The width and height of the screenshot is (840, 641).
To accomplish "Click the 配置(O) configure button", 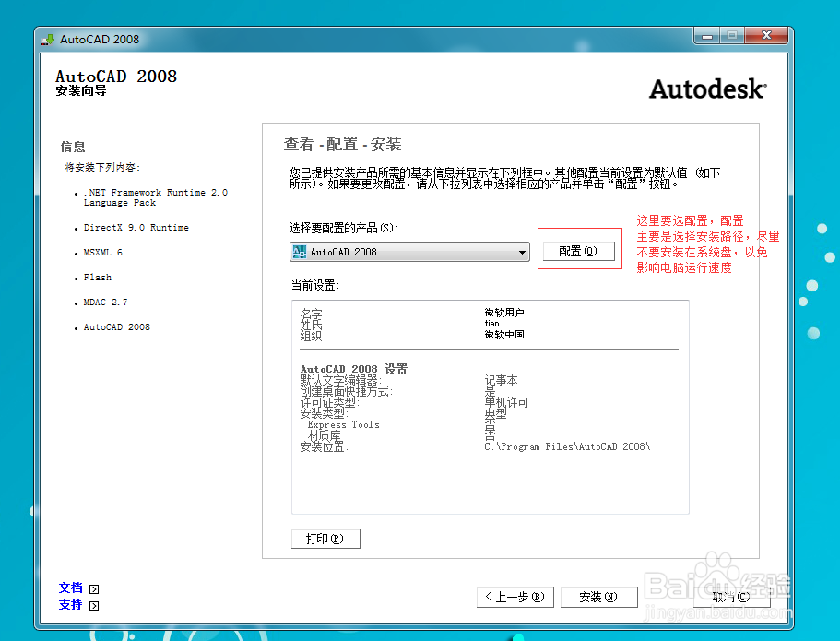I will [578, 252].
